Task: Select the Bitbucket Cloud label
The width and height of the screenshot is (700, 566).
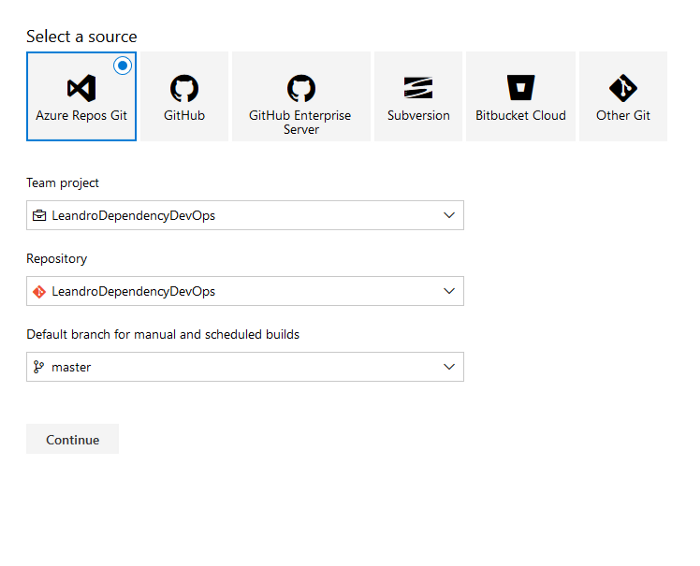Action: [521, 116]
